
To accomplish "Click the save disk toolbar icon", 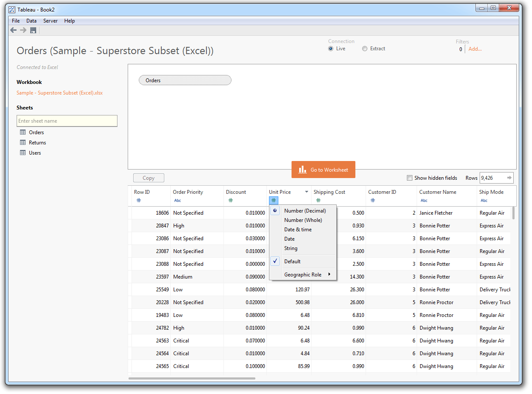I will point(33,30).
